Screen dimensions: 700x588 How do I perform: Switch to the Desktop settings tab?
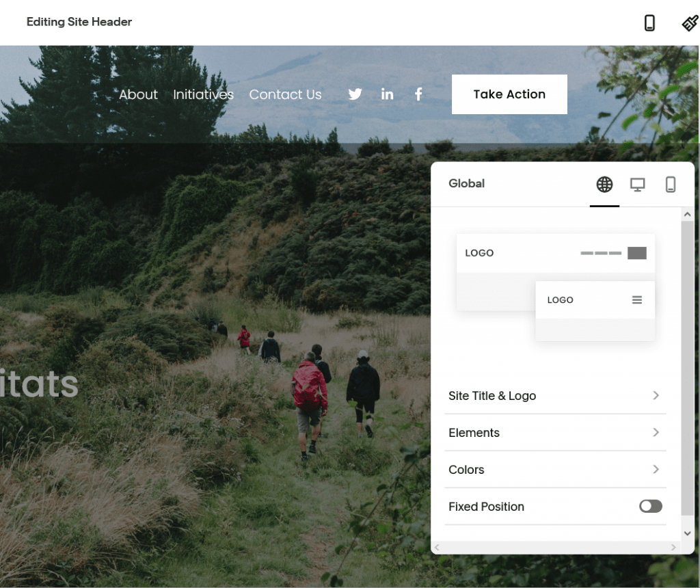[x=638, y=185]
